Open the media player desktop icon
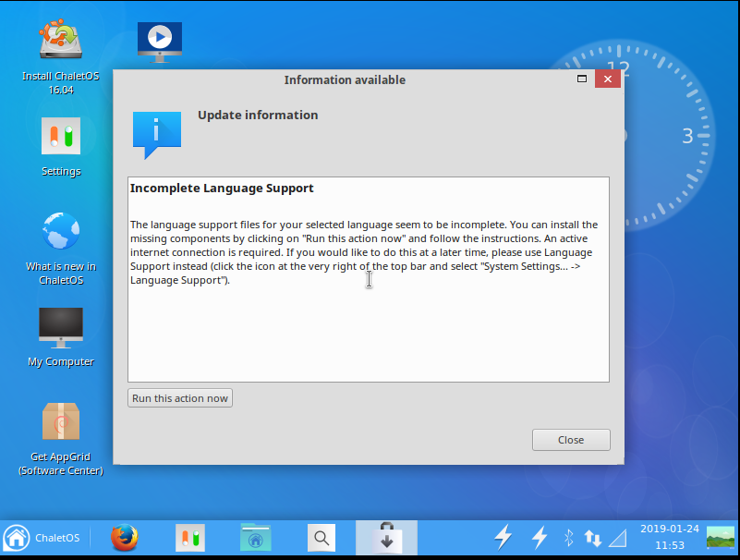Screen dimensions: 740x560 tap(160, 40)
